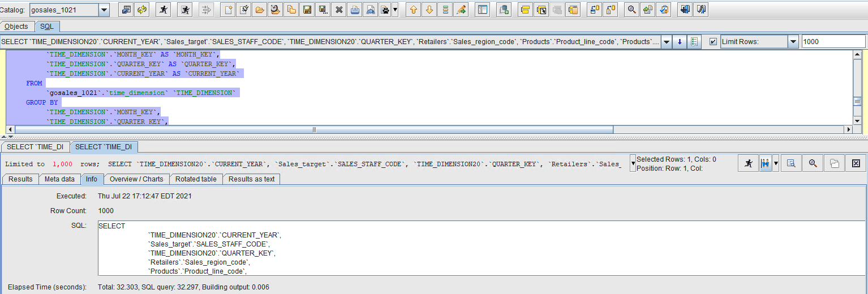Close the current result tab with X icon
The image size is (868, 294).
(856, 163)
